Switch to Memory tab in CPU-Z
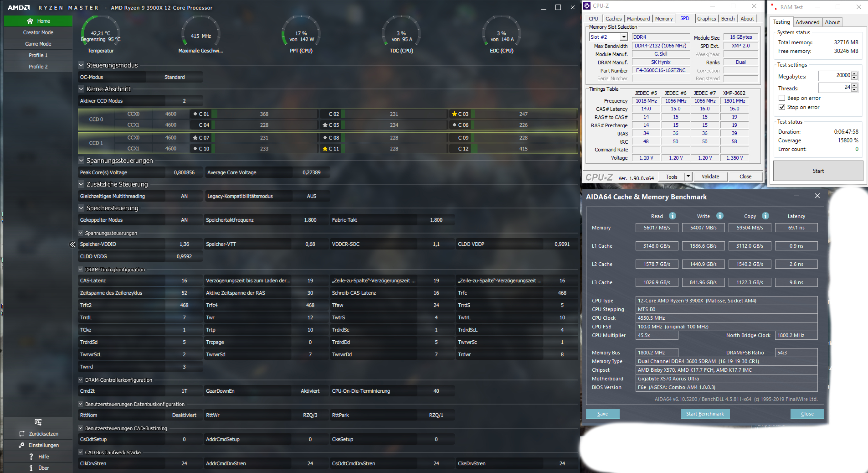The width and height of the screenshot is (868, 473). tap(664, 19)
